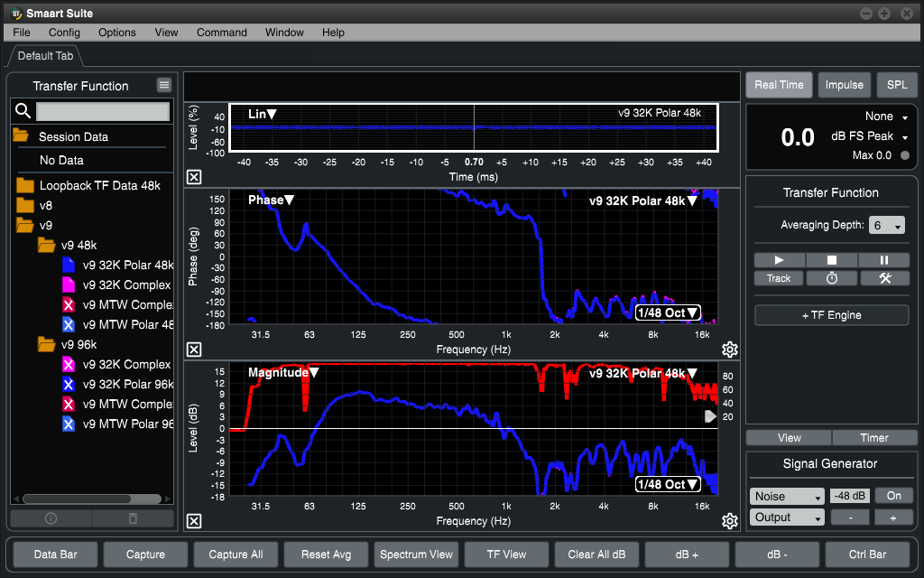Switch to Real Time mode
Image resolution: width=924 pixels, height=578 pixels.
779,85
